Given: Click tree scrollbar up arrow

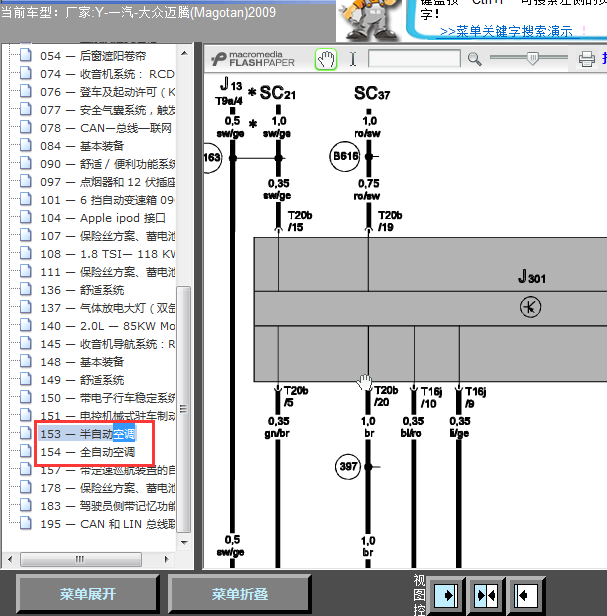Looking at the screenshot, I should click(x=184, y=53).
